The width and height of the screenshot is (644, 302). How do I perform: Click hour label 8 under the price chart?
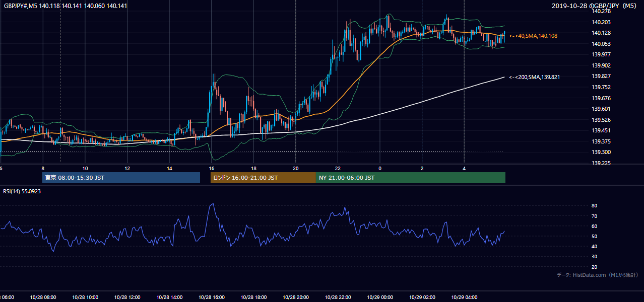tap(43, 168)
